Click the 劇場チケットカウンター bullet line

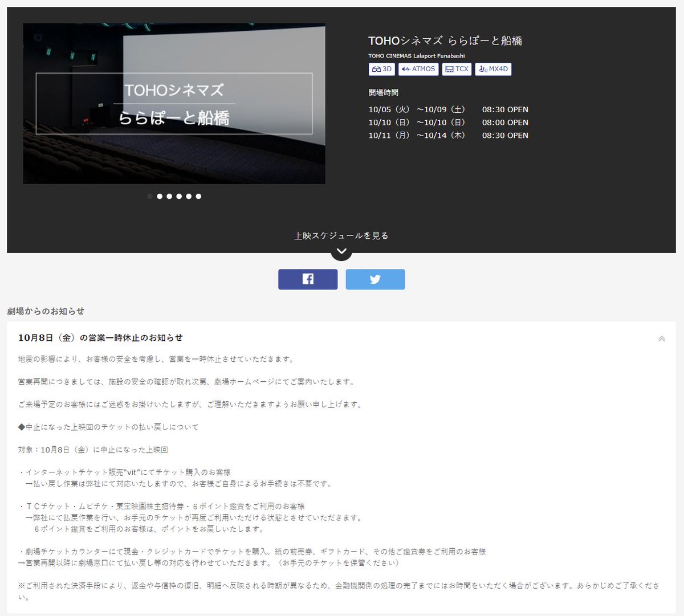coord(252,552)
